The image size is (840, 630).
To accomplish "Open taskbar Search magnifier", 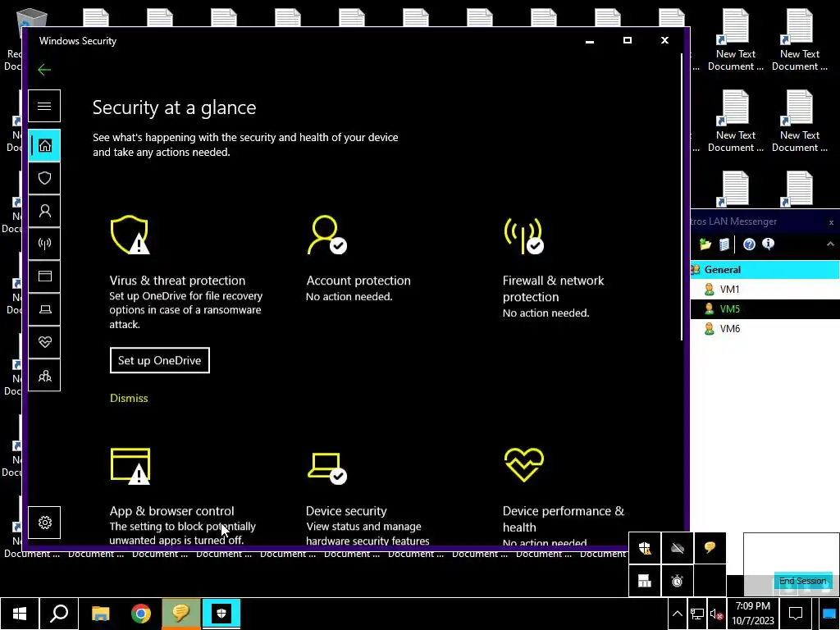I will [x=59, y=614].
